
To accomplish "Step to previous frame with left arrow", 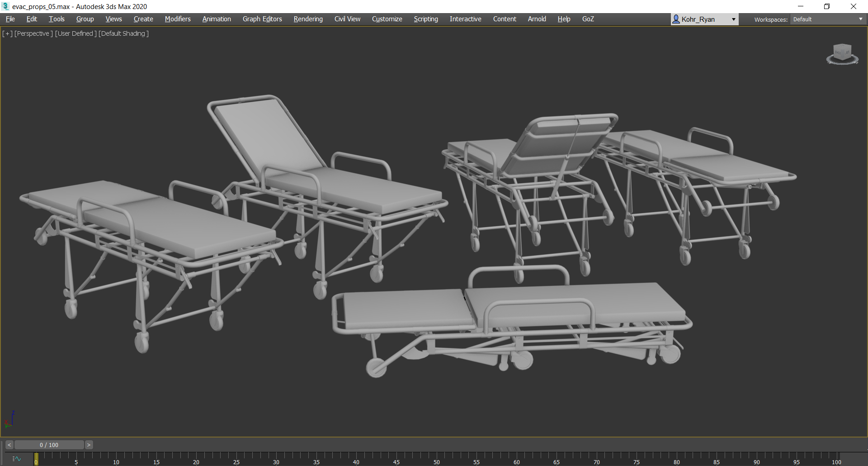I will coord(9,445).
